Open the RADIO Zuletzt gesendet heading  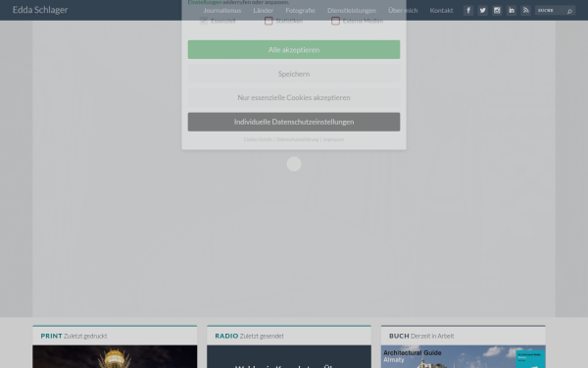[x=249, y=336]
